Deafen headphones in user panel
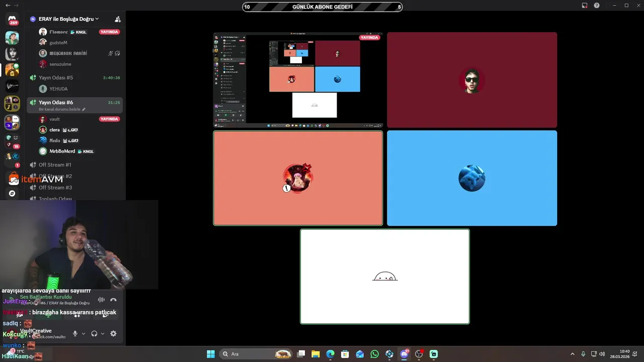 (x=94, y=333)
